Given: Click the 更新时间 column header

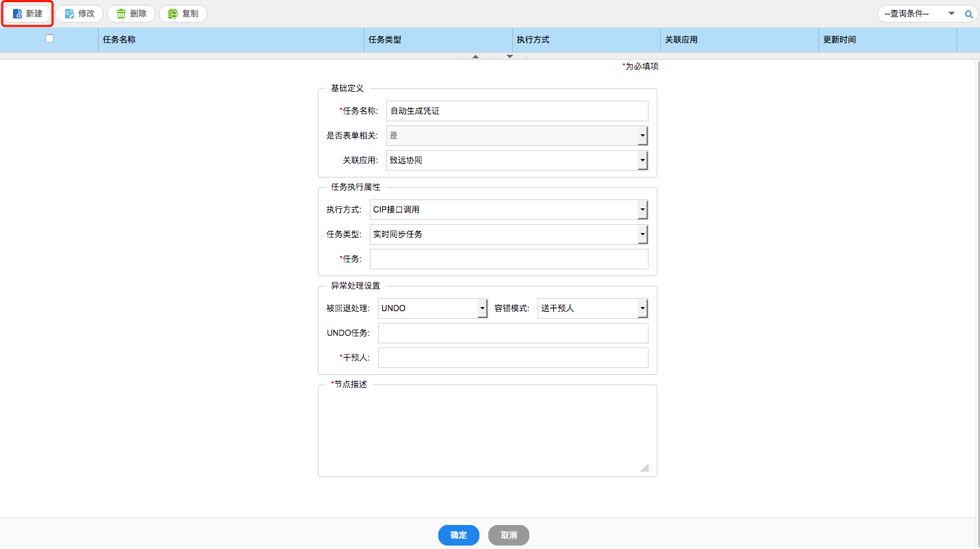Looking at the screenshot, I should [x=840, y=40].
